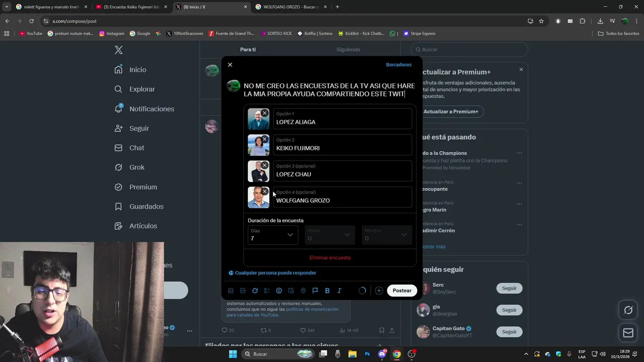The width and height of the screenshot is (644, 362).
Task: Edit Opción 4 field WOLFGANG GROZO
Action: [343, 197]
